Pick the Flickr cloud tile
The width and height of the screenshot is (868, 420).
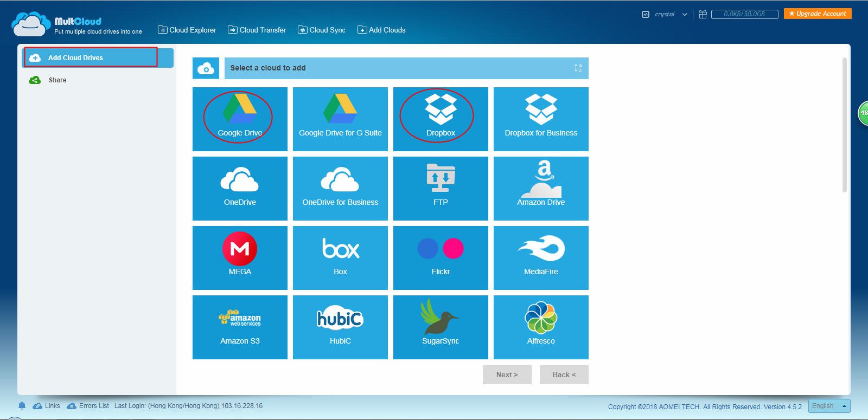[x=441, y=257]
